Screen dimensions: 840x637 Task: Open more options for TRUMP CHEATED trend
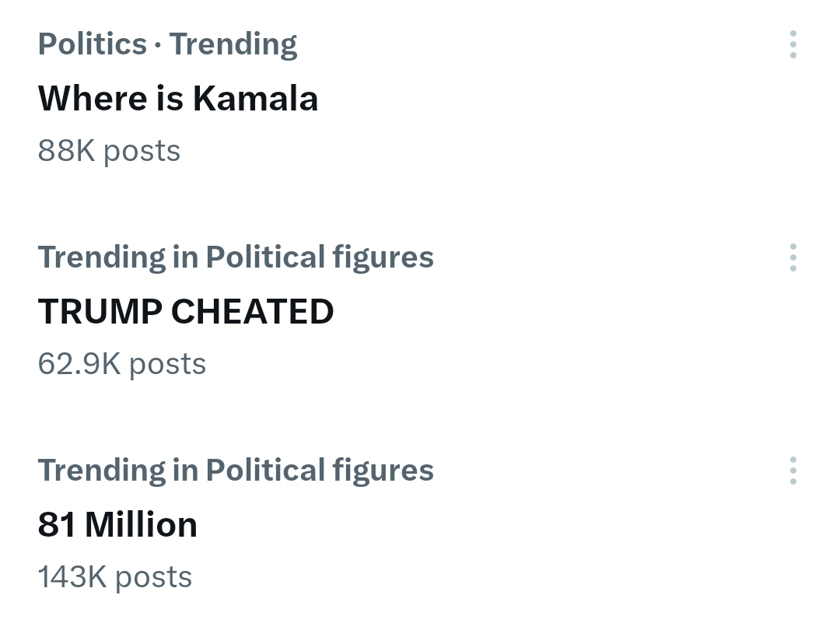pos(793,257)
